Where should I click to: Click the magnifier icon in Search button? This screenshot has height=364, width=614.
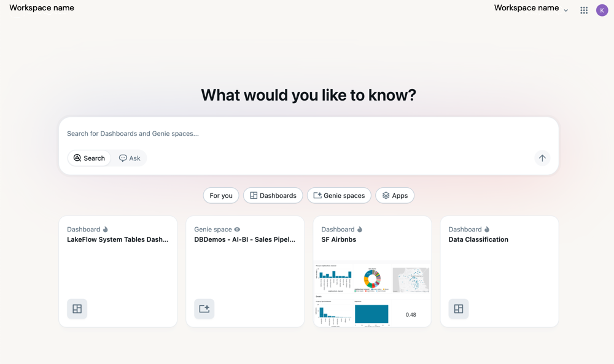pos(77,158)
